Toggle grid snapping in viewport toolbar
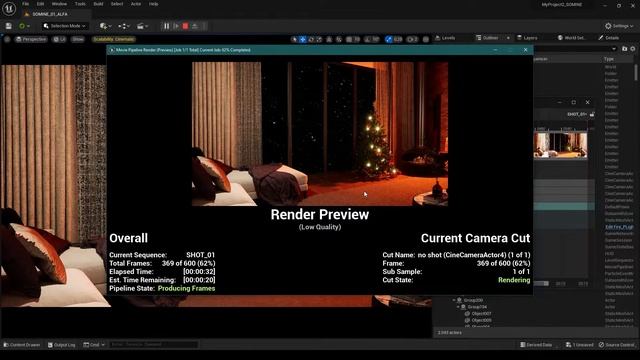The image size is (640, 360). 349,39
